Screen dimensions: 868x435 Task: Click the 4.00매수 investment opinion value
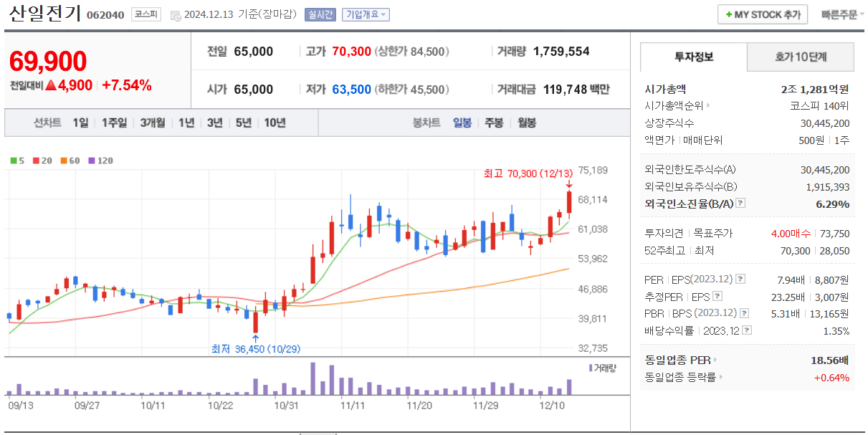[x=791, y=234]
